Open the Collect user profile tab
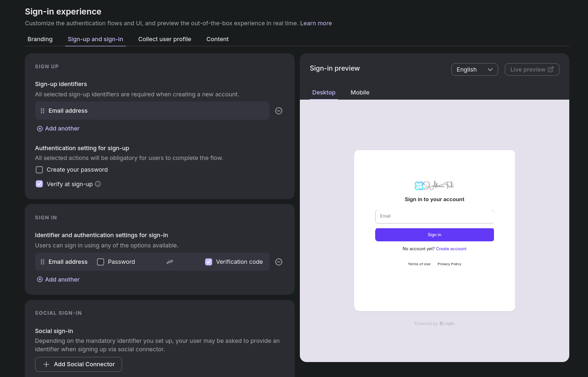This screenshot has height=377, width=588. (165, 39)
